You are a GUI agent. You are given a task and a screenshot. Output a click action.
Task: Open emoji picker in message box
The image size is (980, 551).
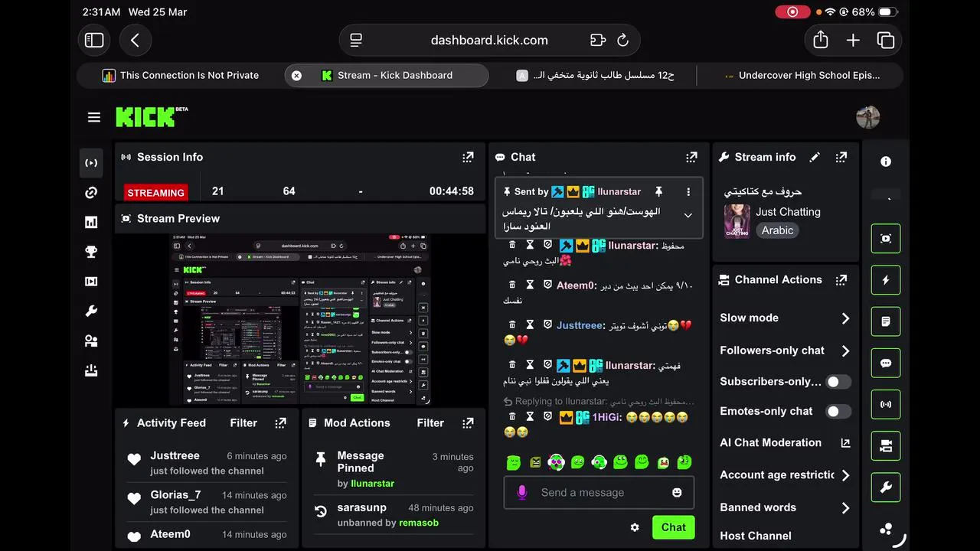click(x=677, y=493)
